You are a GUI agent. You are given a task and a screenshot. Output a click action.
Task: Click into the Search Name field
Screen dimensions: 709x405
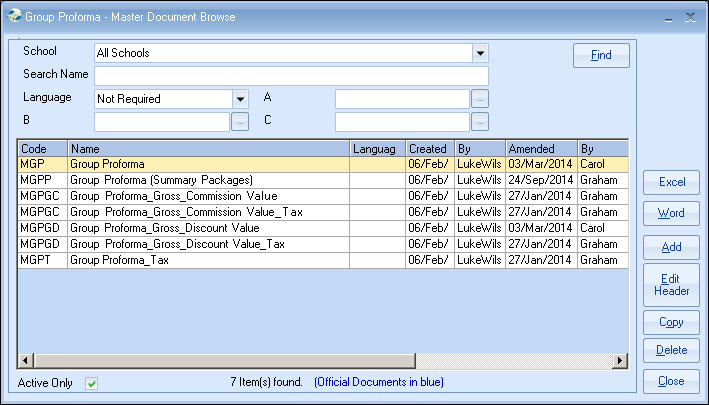point(291,76)
